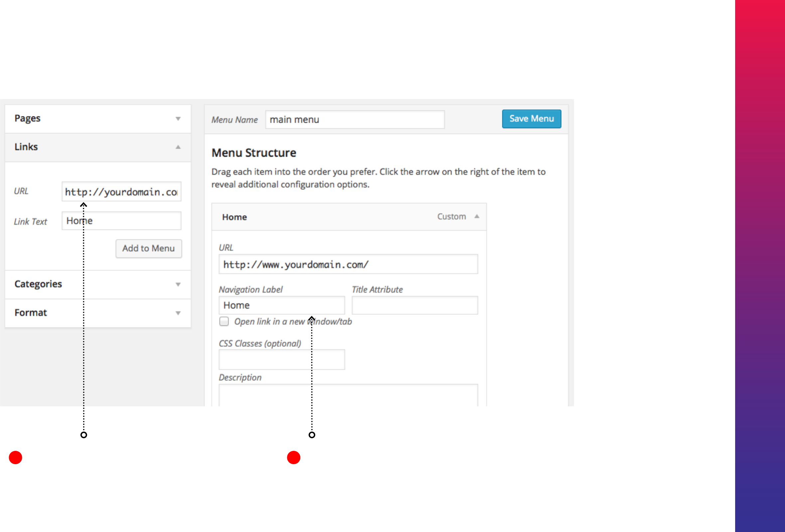This screenshot has width=785, height=532.
Task: Click the menu item URL field
Action: pyautogui.click(x=348, y=264)
